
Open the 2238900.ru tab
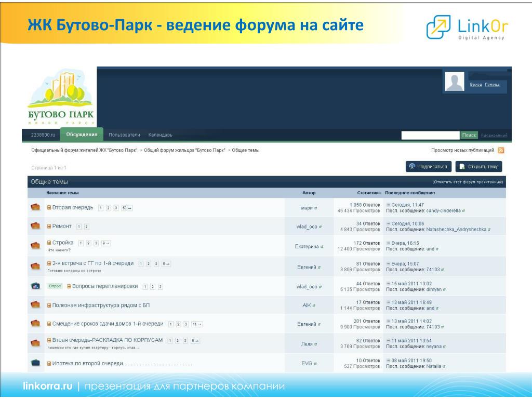(43, 135)
